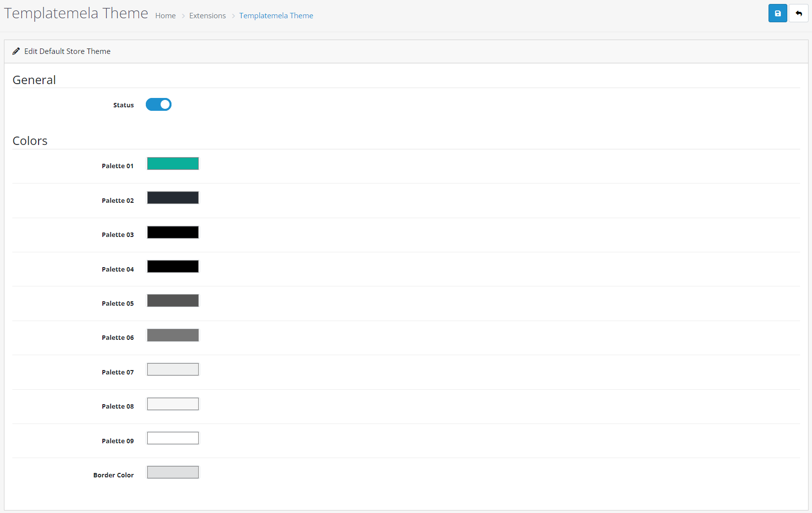Disable the Status toggle switch
812x513 pixels.
[159, 104]
